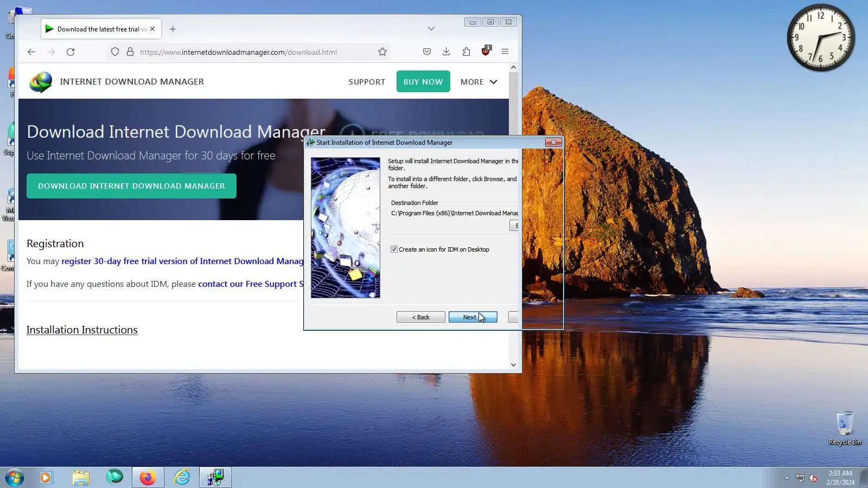The width and height of the screenshot is (868, 488).
Task: Click the BUY NOW button
Action: point(423,81)
